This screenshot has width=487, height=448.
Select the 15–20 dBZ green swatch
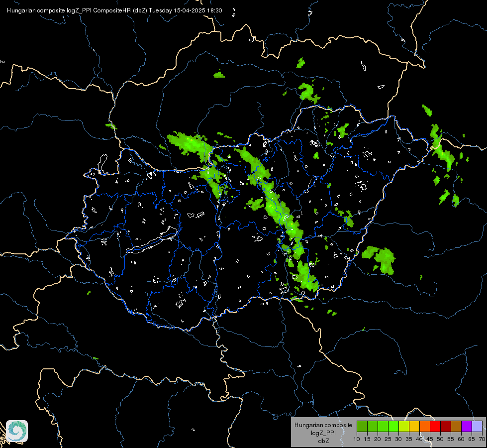tap(373, 426)
